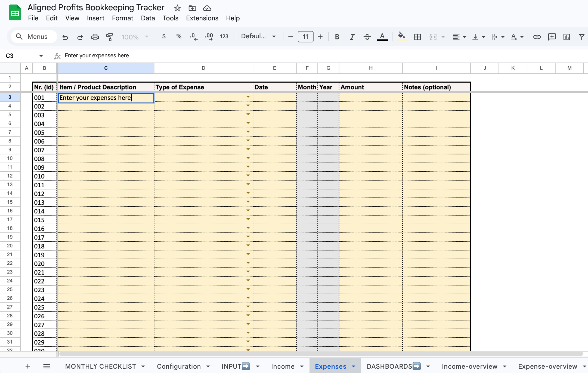Viewport: 588px width, 373px height.
Task: Click the add new sheet button
Action: pyautogui.click(x=27, y=366)
